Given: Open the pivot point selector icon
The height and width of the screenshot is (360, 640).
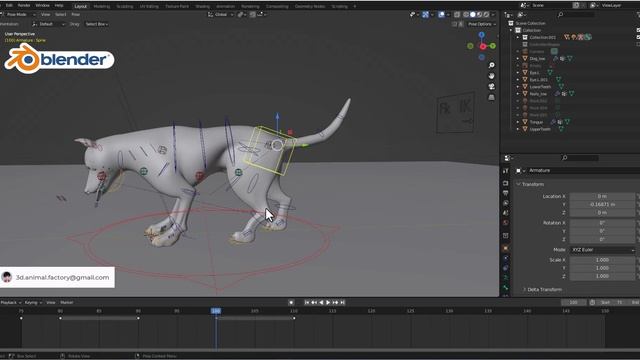Looking at the screenshot, I should click(x=241, y=14).
